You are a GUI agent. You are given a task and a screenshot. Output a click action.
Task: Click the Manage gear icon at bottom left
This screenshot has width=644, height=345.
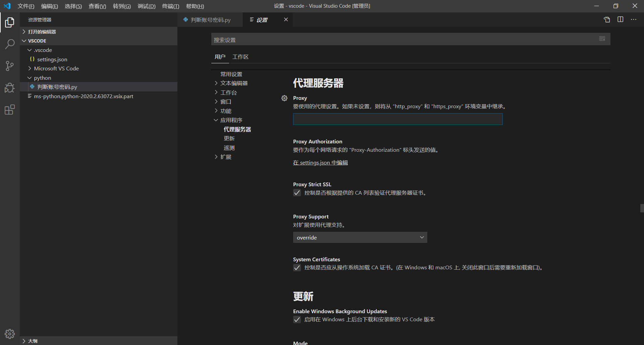(x=10, y=334)
